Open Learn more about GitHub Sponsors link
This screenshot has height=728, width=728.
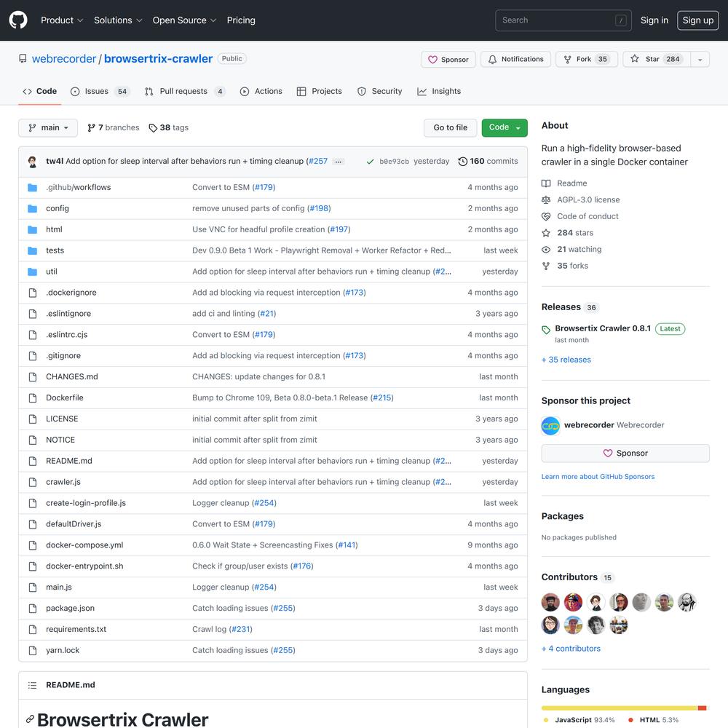(x=598, y=477)
